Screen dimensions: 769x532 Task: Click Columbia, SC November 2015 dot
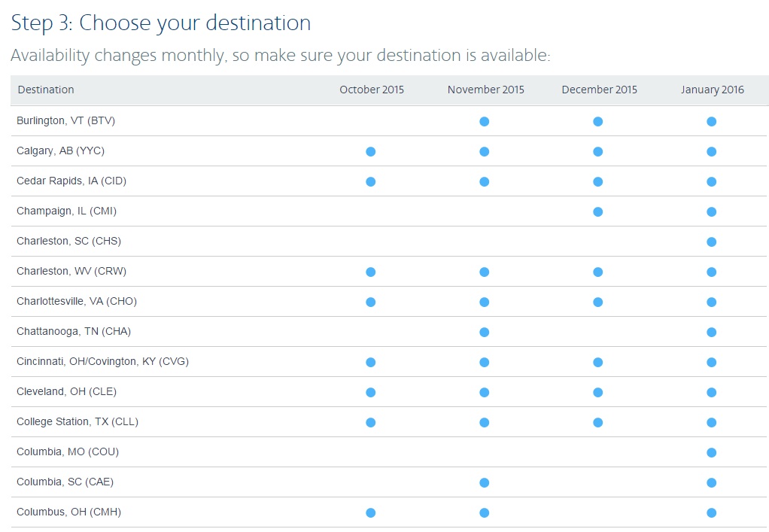(x=484, y=482)
